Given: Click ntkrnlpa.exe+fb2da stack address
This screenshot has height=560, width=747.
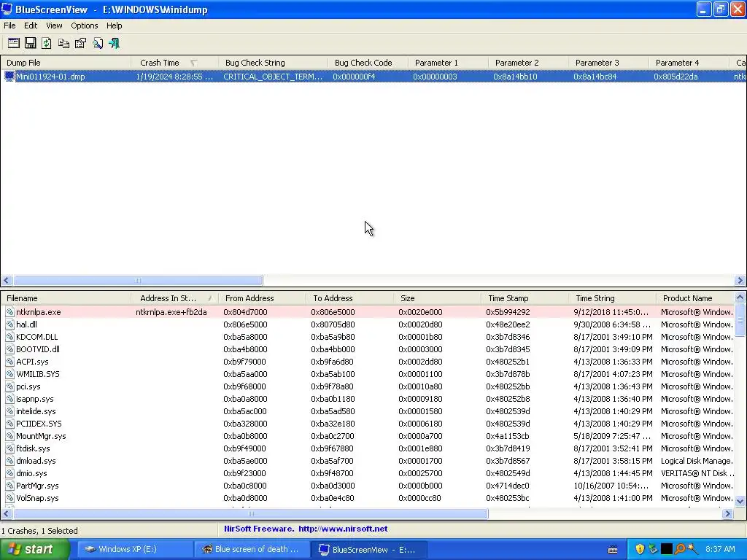Looking at the screenshot, I should coord(171,312).
